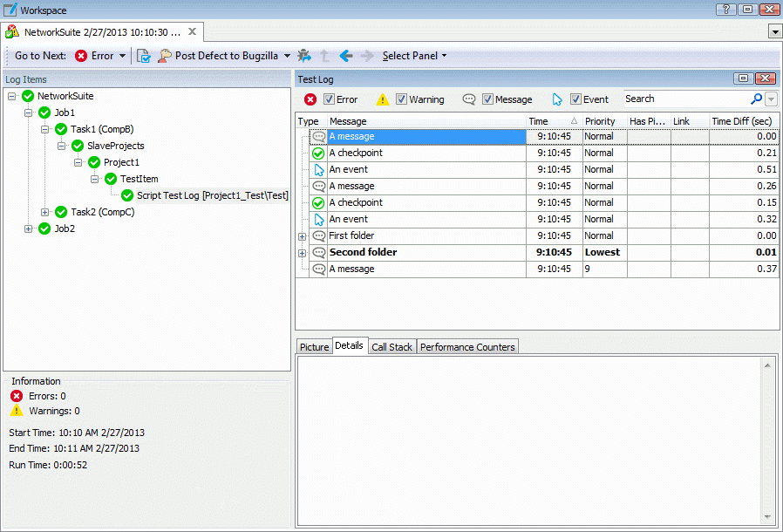Toggle the Warning filter checkbox

click(401, 99)
